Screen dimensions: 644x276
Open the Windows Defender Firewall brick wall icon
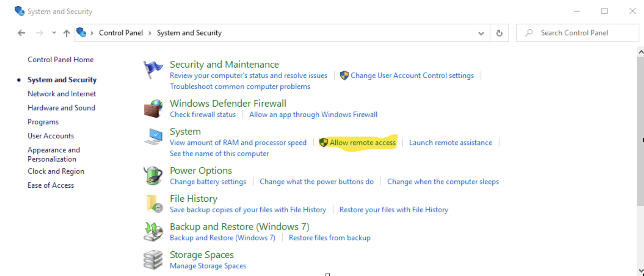(153, 108)
